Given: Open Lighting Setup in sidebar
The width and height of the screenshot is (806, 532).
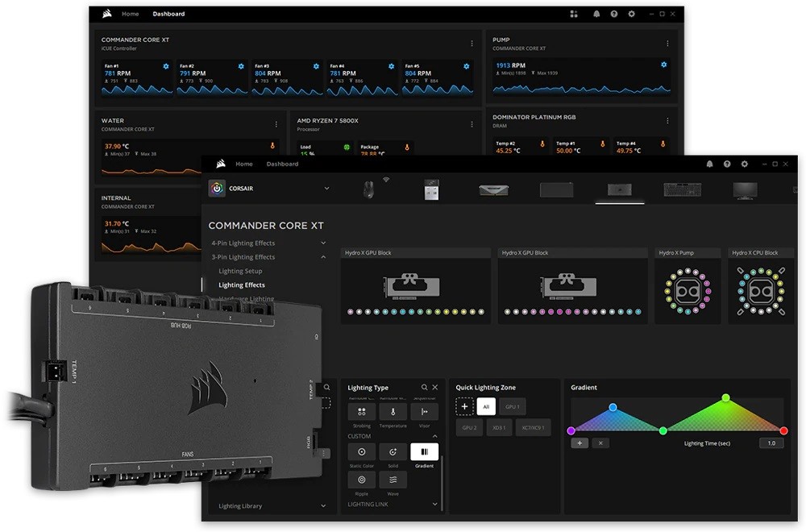Looking at the screenshot, I should tap(240, 271).
